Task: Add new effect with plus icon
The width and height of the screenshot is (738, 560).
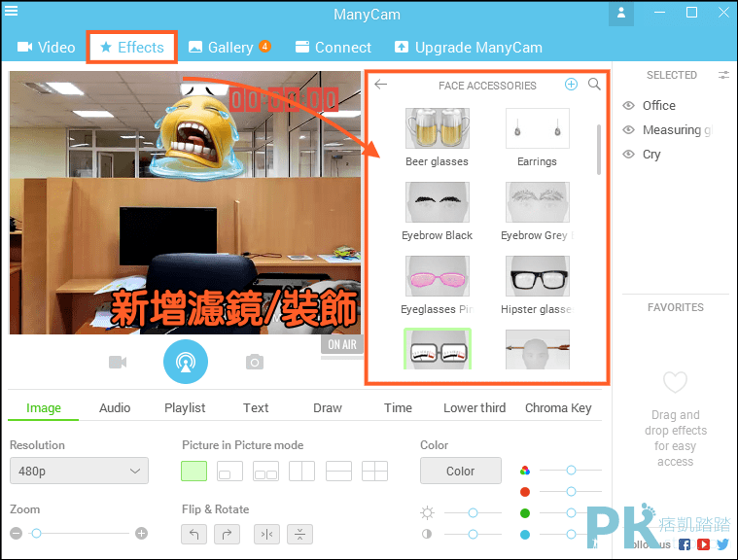Action: pyautogui.click(x=571, y=85)
